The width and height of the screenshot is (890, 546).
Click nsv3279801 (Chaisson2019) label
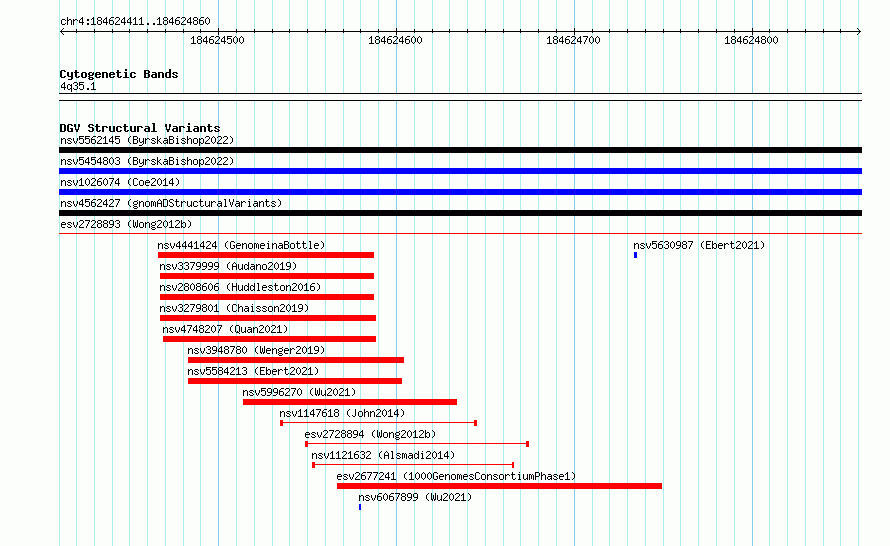coord(234,308)
